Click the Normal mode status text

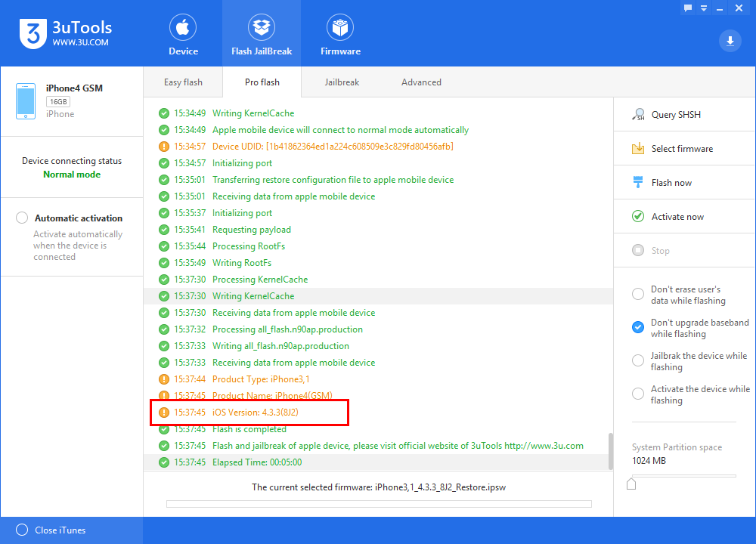72,175
